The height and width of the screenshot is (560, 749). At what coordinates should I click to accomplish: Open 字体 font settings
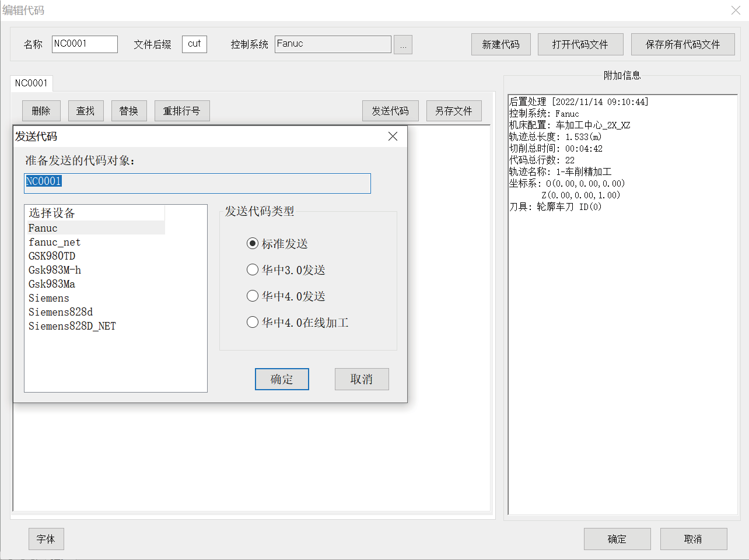click(46, 539)
